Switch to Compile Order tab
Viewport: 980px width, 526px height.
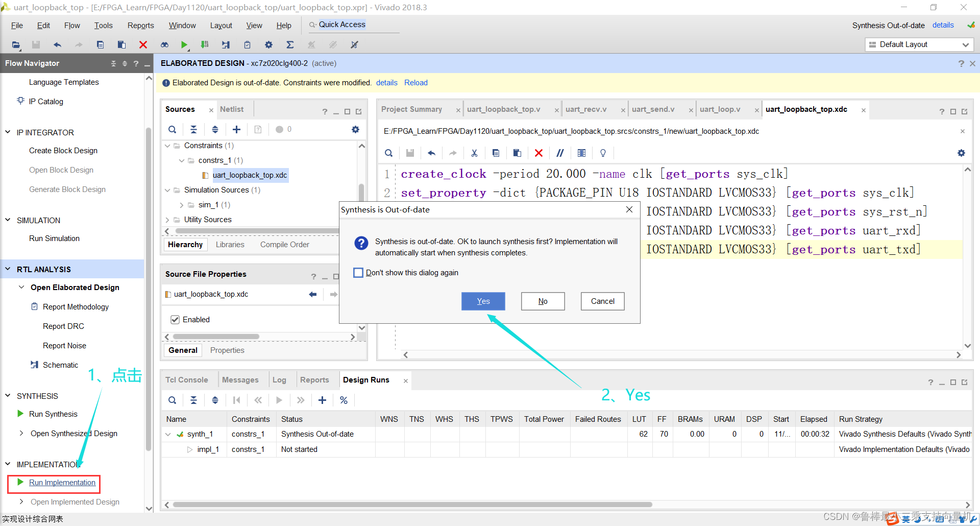[x=285, y=245]
